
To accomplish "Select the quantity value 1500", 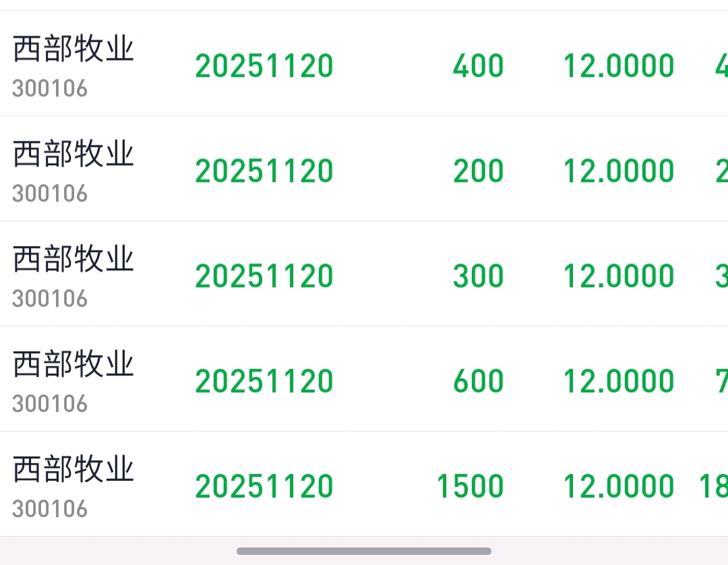I will coord(470,487).
